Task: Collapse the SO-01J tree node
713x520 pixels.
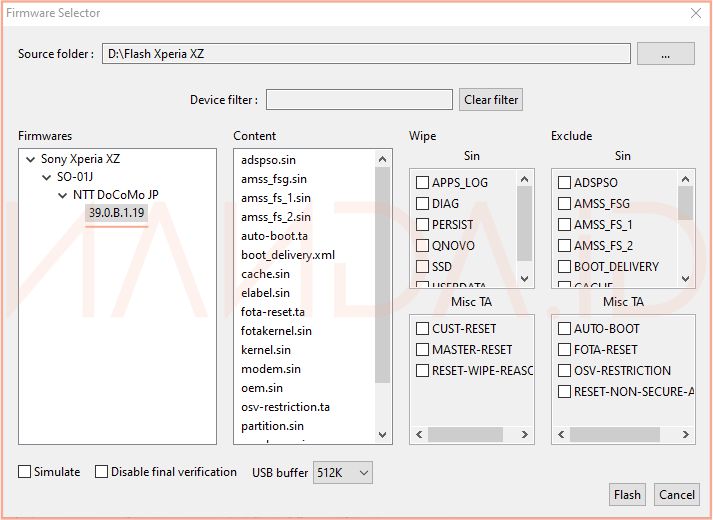Action: 47,178
